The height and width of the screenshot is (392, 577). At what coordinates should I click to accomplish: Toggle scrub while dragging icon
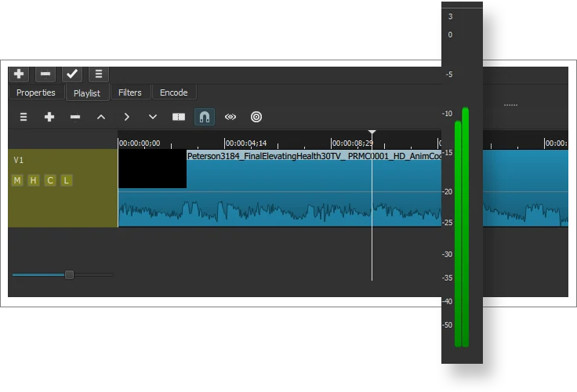230,117
